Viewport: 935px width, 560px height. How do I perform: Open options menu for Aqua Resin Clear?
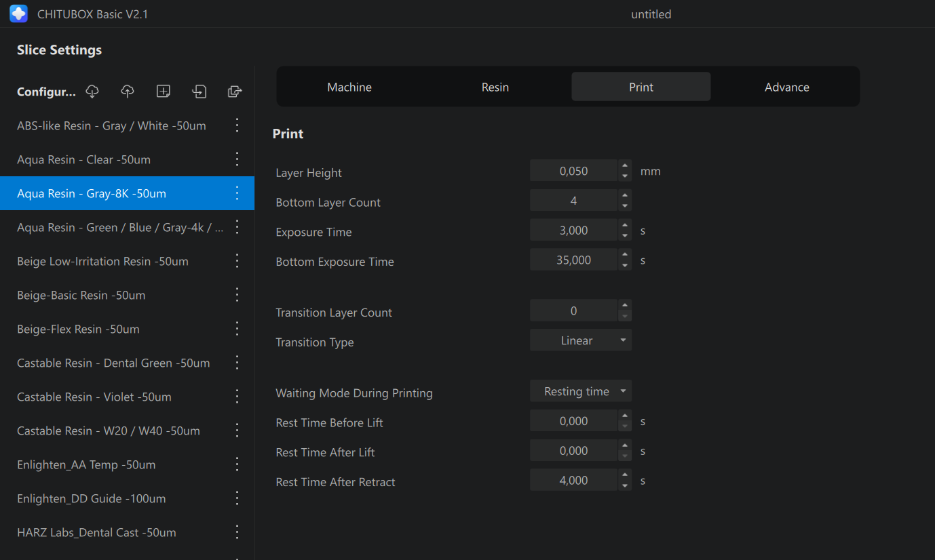coord(237,159)
